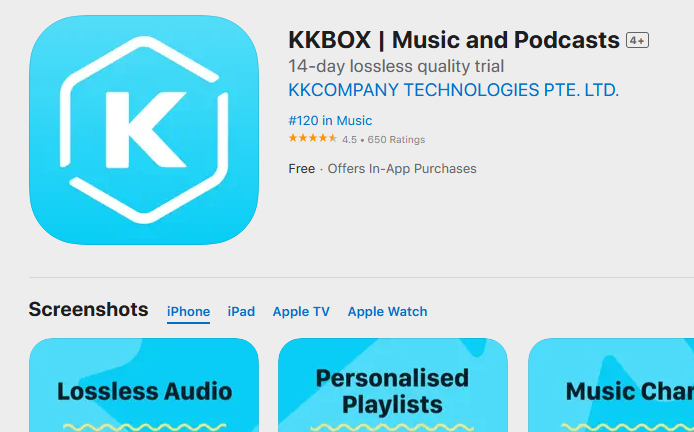Open KKCOMPANY TECHNOLOGIES PTE. LTD. developer page

(453, 90)
